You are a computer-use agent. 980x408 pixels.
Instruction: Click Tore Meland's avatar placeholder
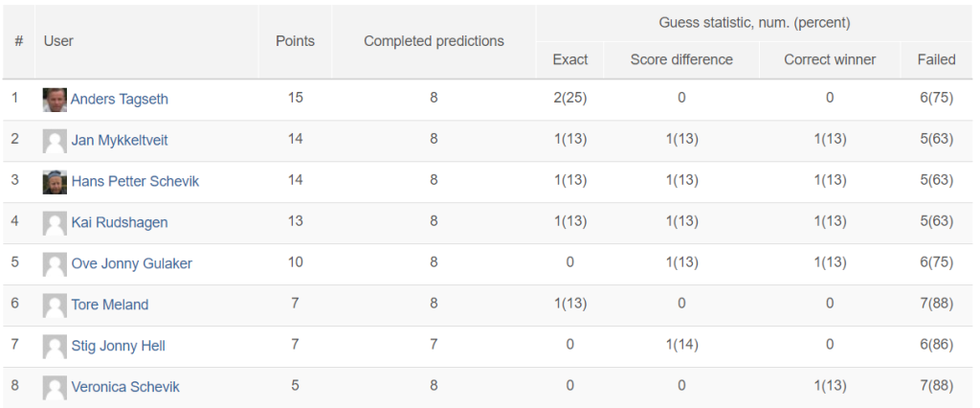click(55, 306)
